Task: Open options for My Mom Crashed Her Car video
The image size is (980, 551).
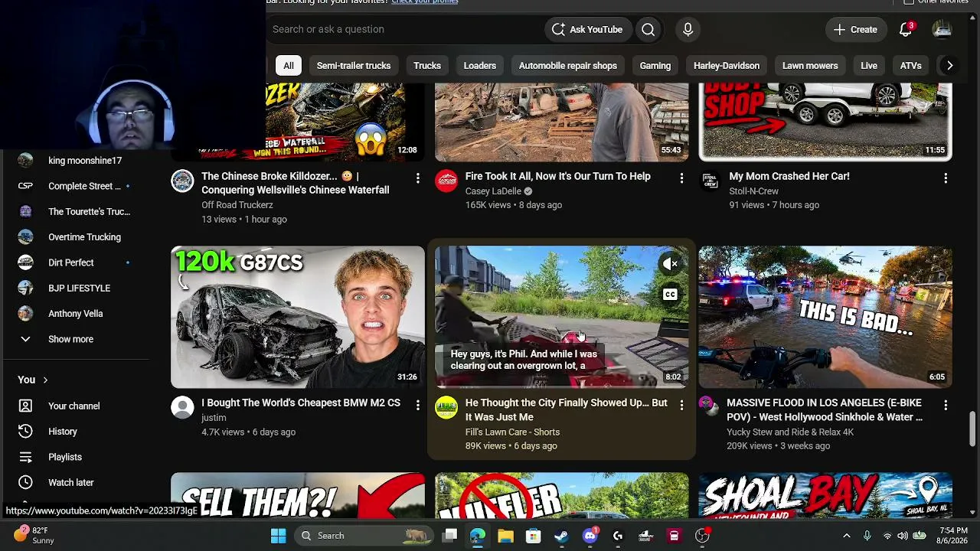Action: click(946, 178)
